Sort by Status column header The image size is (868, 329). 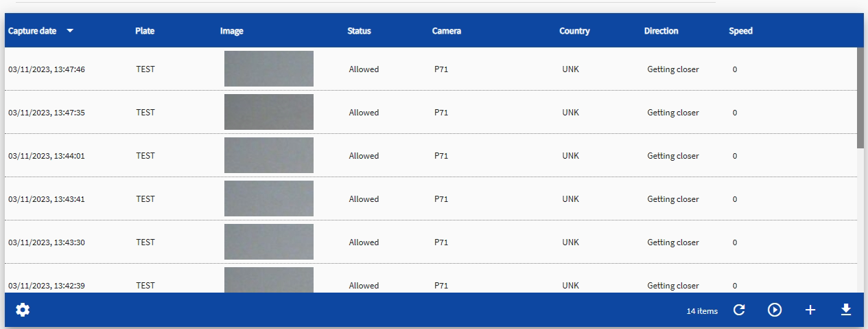[x=359, y=31]
